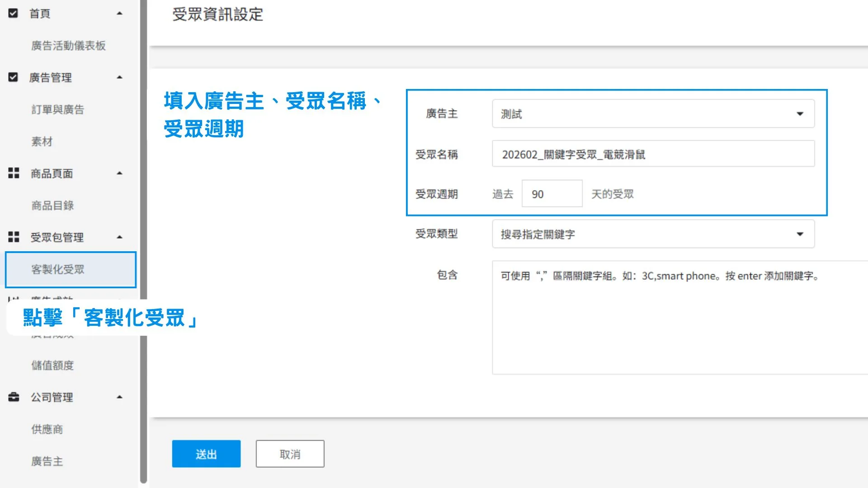The width and height of the screenshot is (868, 488).
Task: Open the 訂單與廣告 menu item
Action: tap(58, 109)
